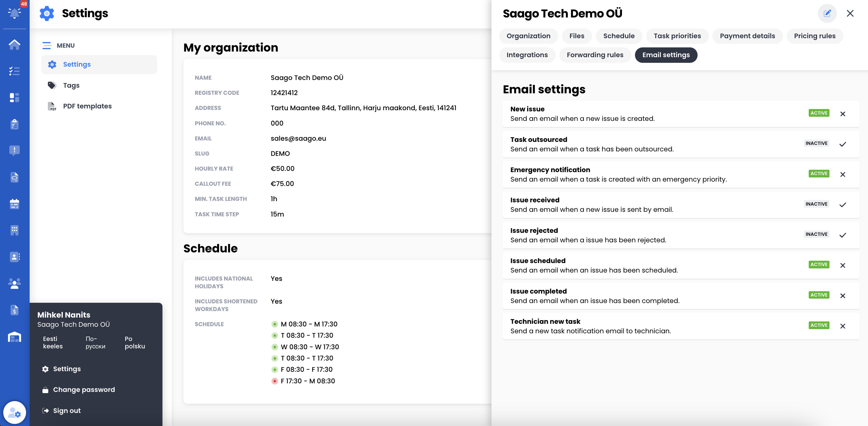Open calendar icon in sidebar
Viewport: 868px width, 426px height.
(15, 204)
